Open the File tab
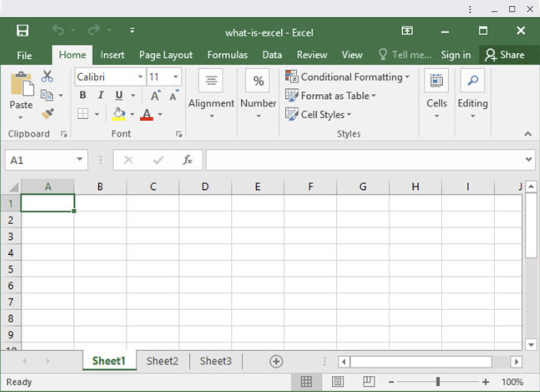The width and height of the screenshot is (540, 392). click(24, 55)
